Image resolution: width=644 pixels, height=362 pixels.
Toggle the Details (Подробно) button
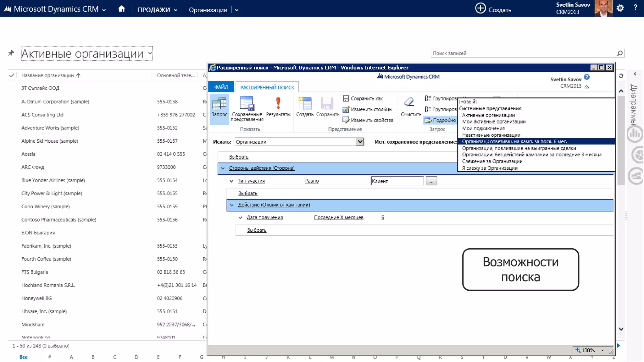pyautogui.click(x=441, y=120)
